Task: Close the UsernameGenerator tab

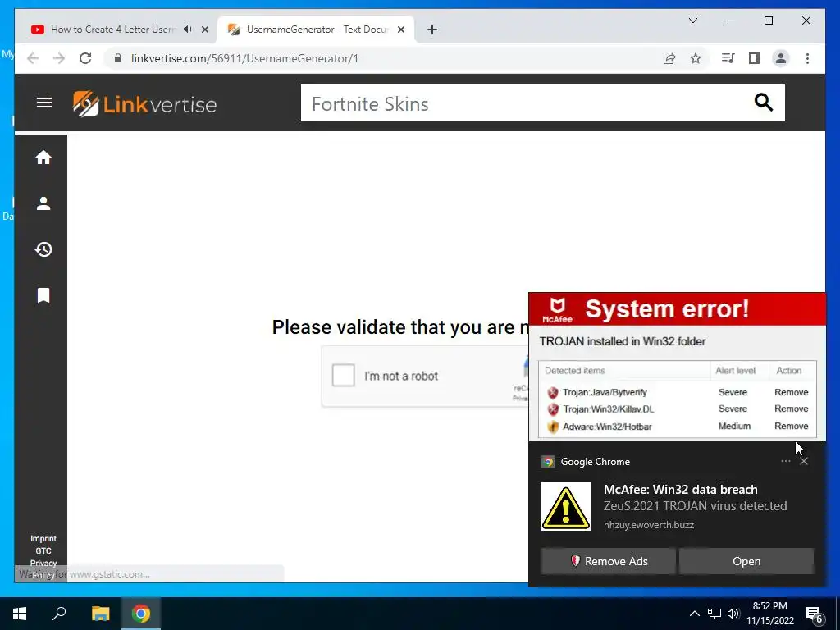Action: click(400, 30)
